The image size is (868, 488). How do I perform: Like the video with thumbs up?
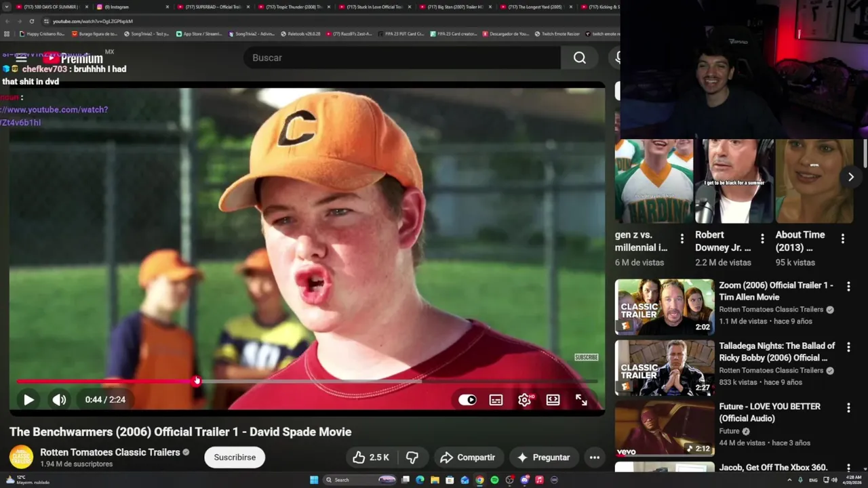coord(370,457)
